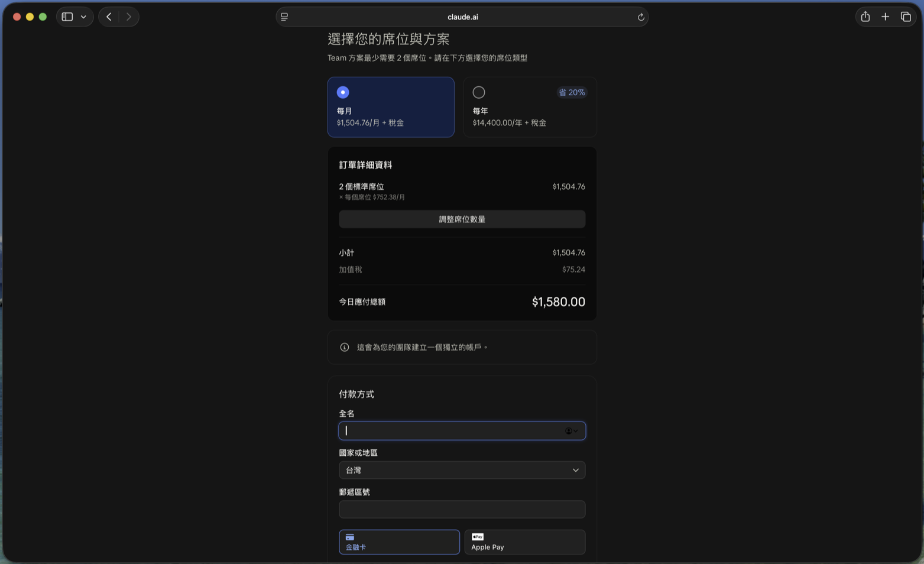The width and height of the screenshot is (924, 564).
Task: Click the forward navigation arrow
Action: [x=128, y=17]
